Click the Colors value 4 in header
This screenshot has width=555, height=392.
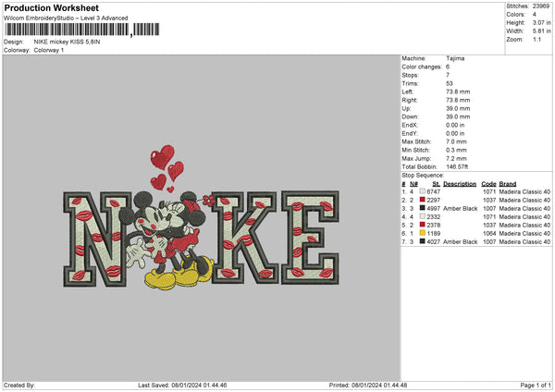pos(535,15)
